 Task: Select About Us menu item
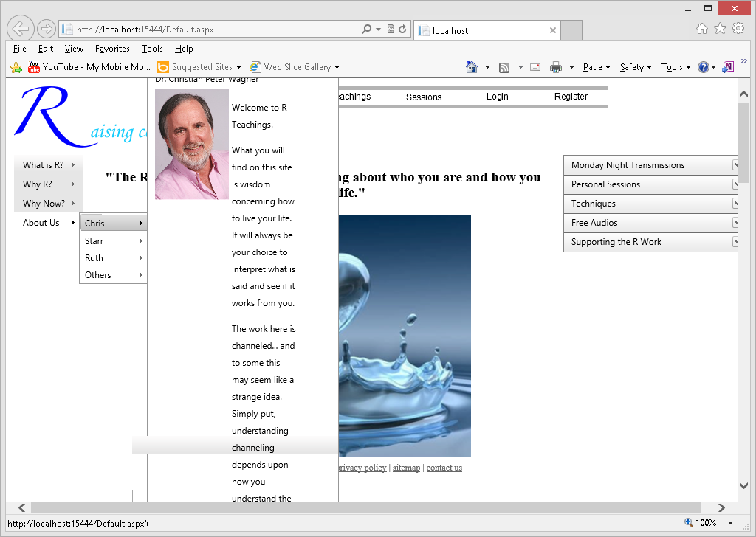click(48, 223)
